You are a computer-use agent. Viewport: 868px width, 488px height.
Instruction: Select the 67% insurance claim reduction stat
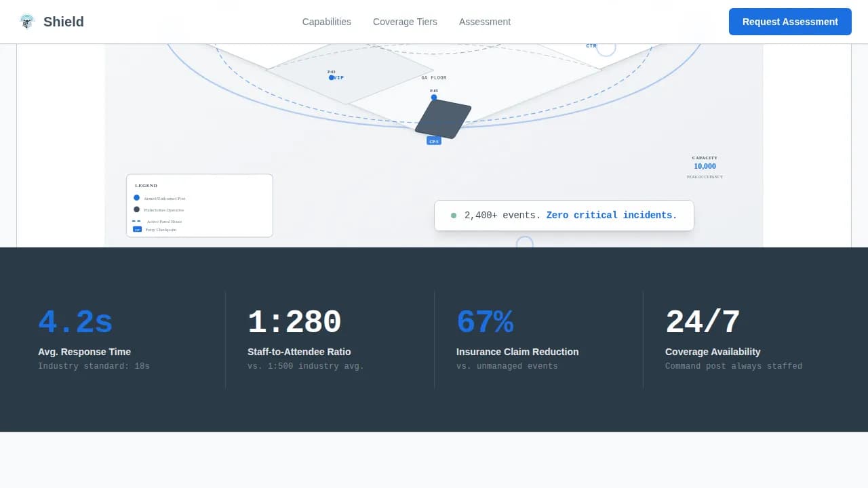[x=485, y=323]
